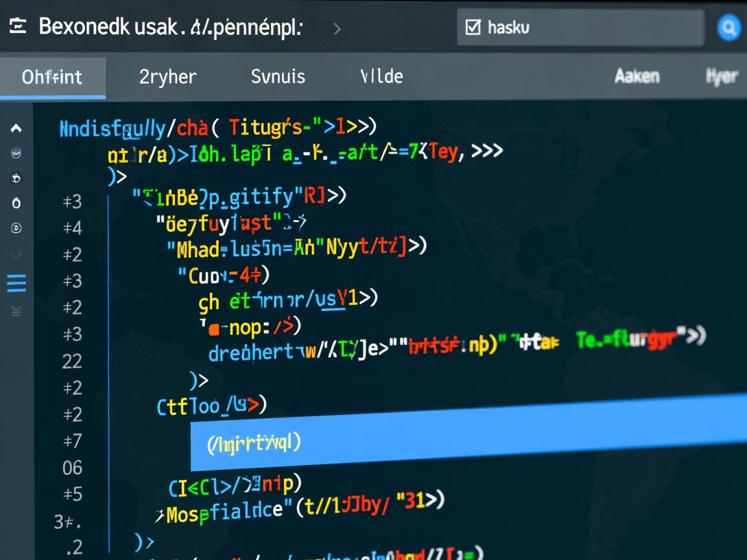This screenshot has height=560, width=747.
Task: Open the 2ryher tab
Action: (167, 76)
